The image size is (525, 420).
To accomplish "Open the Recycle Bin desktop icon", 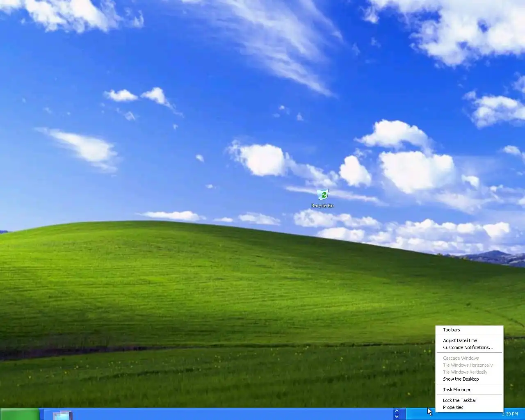I will point(323,198).
